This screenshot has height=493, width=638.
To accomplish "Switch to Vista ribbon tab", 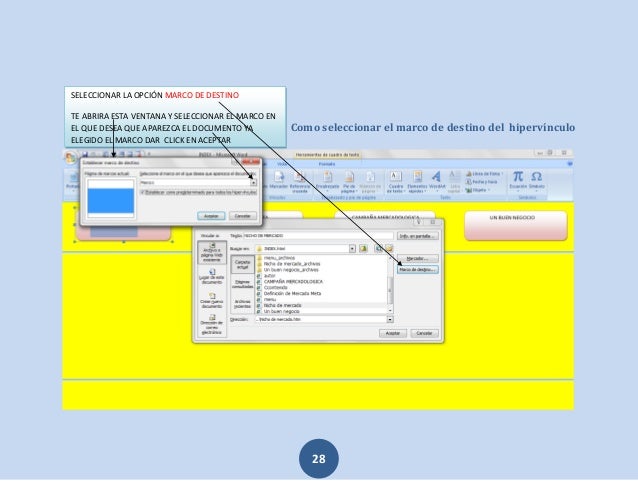I will [x=282, y=164].
